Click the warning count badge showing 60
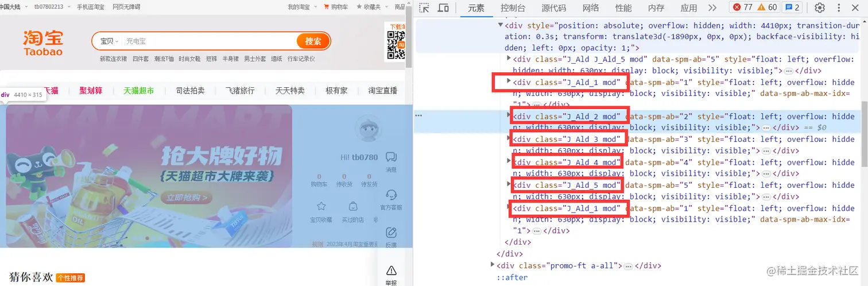 point(767,7)
